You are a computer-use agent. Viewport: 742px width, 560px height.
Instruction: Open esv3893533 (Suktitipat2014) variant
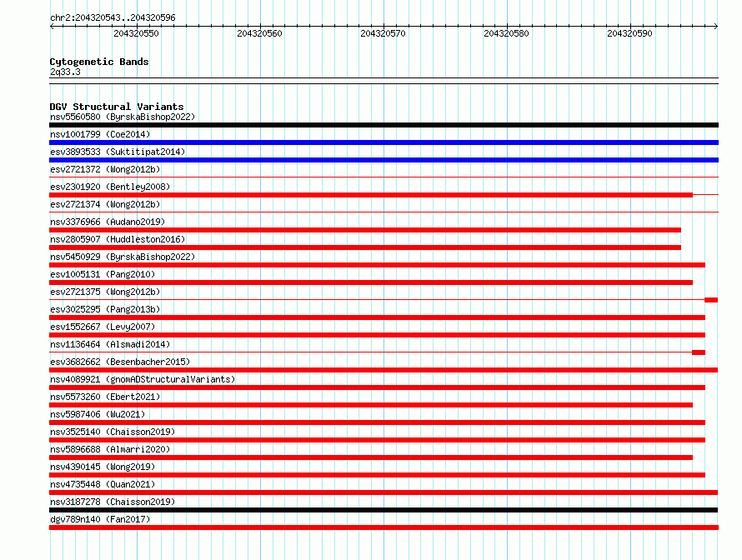[118, 152]
